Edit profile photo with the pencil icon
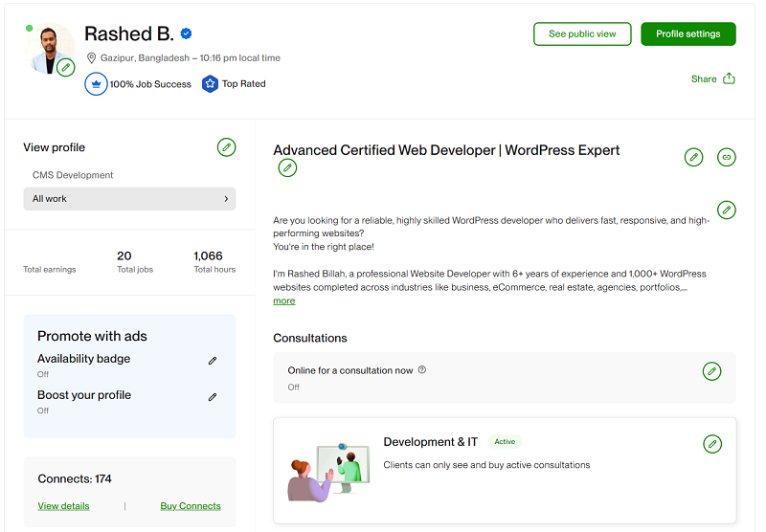Screen dimensions: 766x532 coord(65,68)
